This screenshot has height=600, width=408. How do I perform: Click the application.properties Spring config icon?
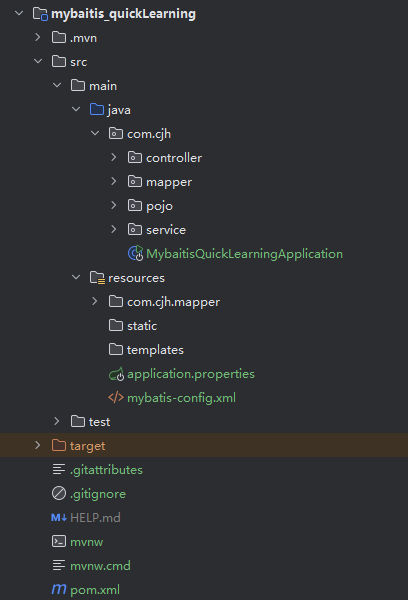click(116, 374)
